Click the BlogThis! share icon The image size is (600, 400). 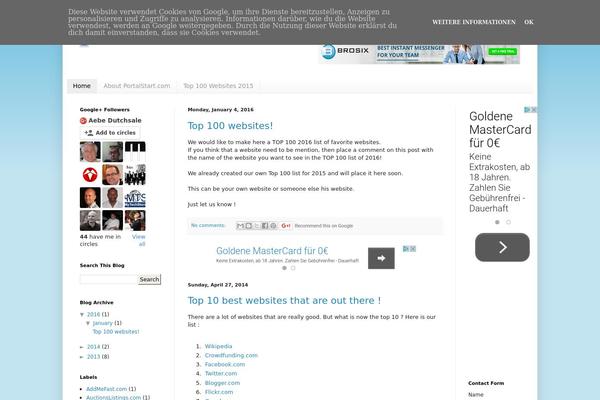tap(248, 226)
